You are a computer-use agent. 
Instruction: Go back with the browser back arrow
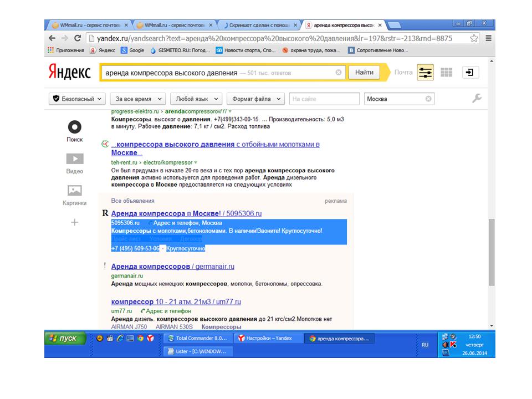tap(52, 38)
